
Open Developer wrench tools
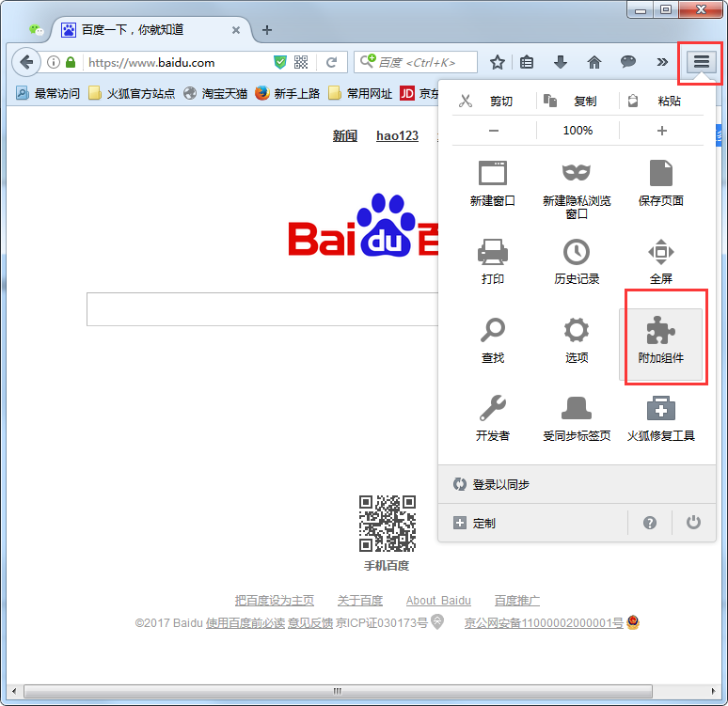tap(493, 408)
